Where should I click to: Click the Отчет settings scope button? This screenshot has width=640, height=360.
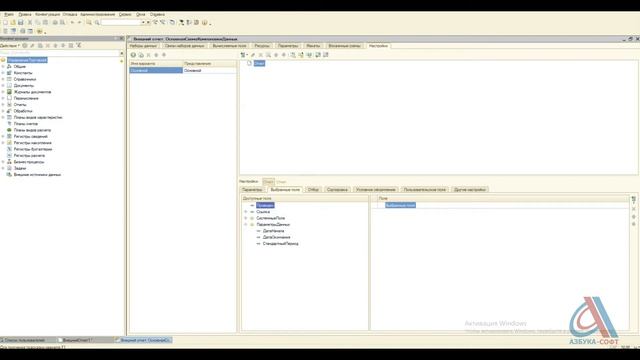pyautogui.click(x=268, y=181)
